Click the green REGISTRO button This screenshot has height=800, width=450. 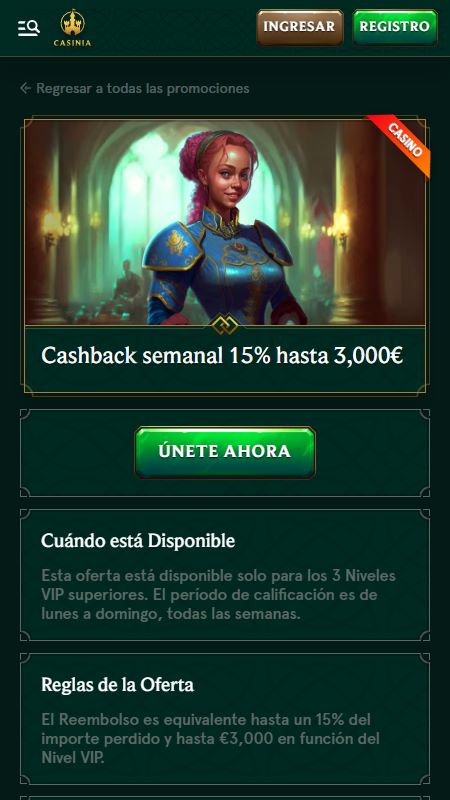point(394,28)
